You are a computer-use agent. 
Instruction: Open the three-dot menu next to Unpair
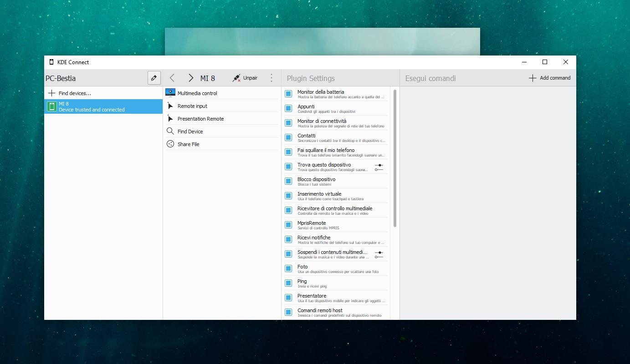[271, 78]
